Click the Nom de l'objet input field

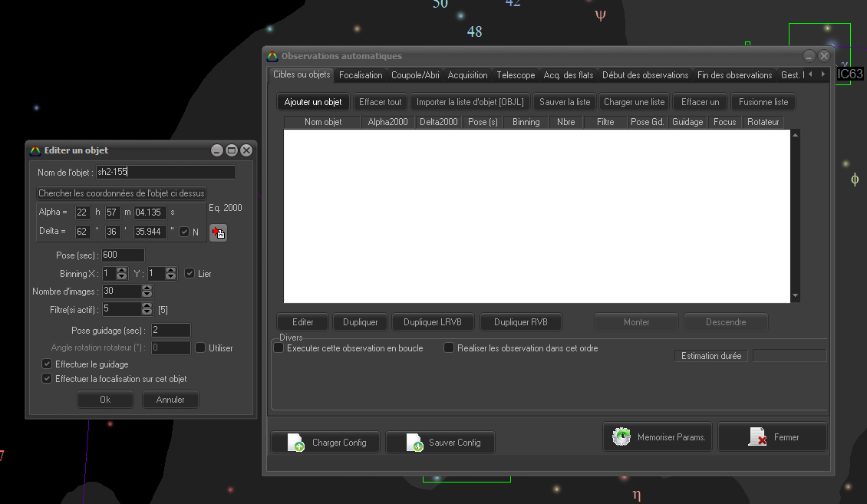pyautogui.click(x=166, y=172)
